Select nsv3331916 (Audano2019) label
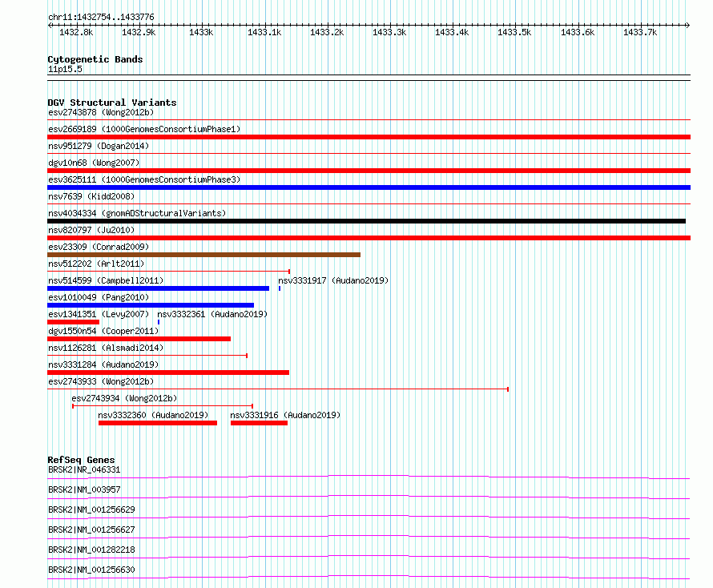713x588 pixels. point(285,415)
